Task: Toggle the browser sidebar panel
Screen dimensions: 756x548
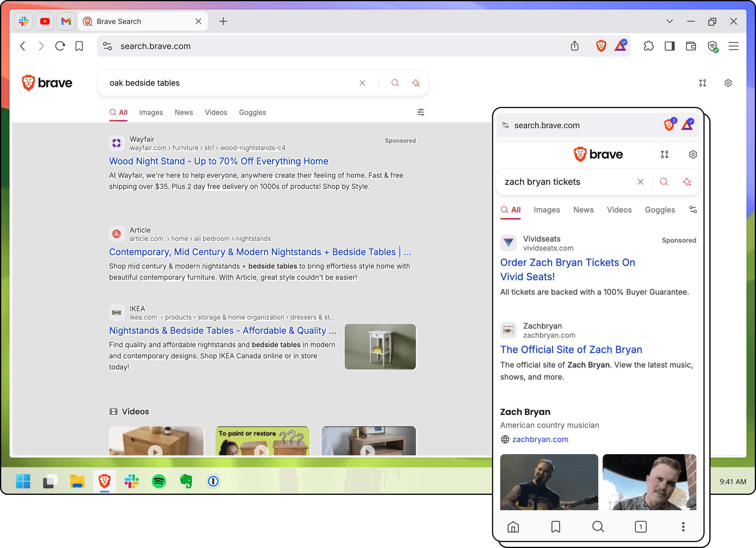Action: coord(670,46)
